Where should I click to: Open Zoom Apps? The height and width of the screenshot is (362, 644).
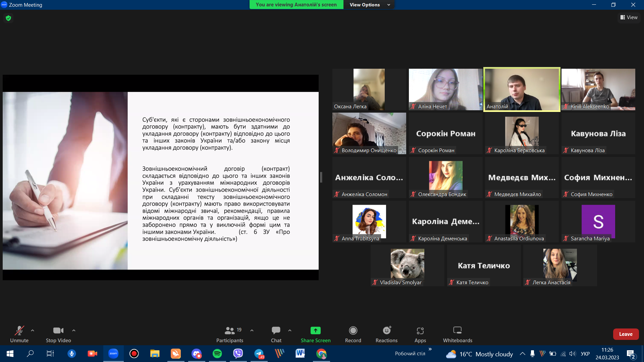(420, 334)
